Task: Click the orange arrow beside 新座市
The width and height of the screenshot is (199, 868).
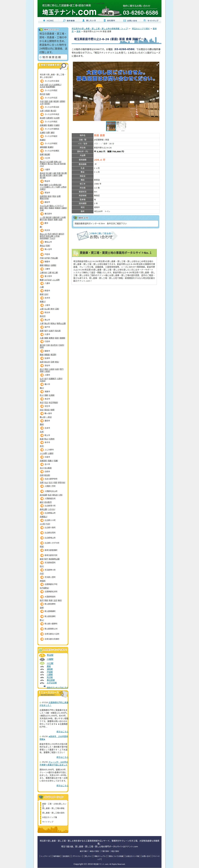Action: pos(42,290)
